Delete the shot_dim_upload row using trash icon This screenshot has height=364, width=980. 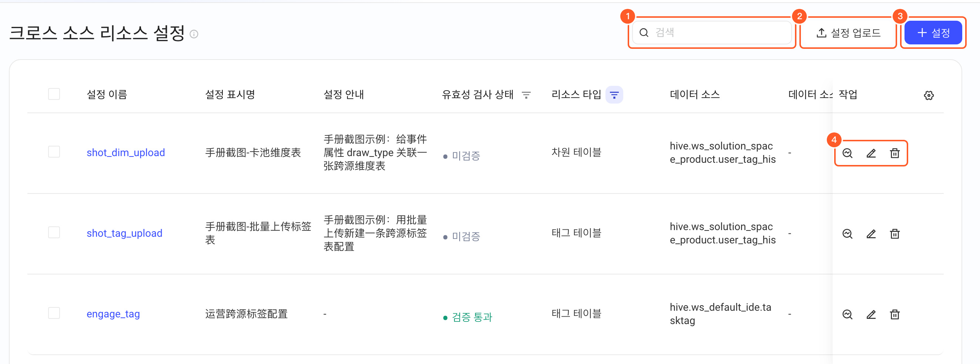(895, 153)
